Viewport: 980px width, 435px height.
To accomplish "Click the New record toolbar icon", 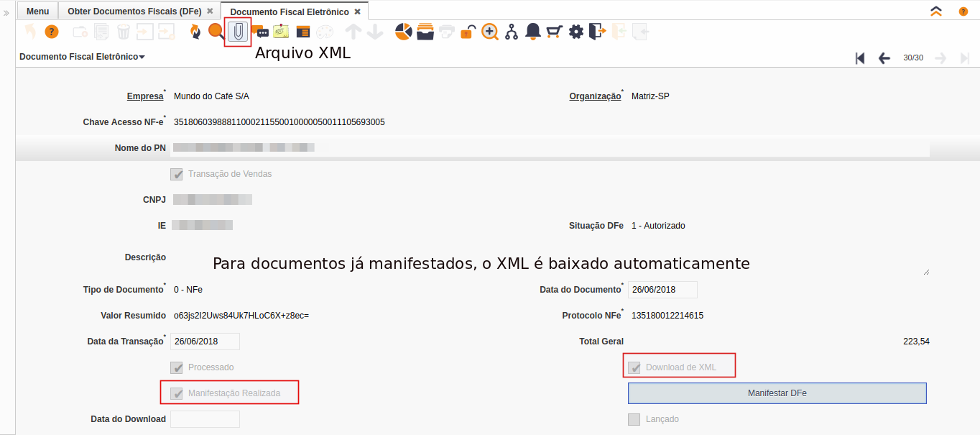I will click(80, 32).
